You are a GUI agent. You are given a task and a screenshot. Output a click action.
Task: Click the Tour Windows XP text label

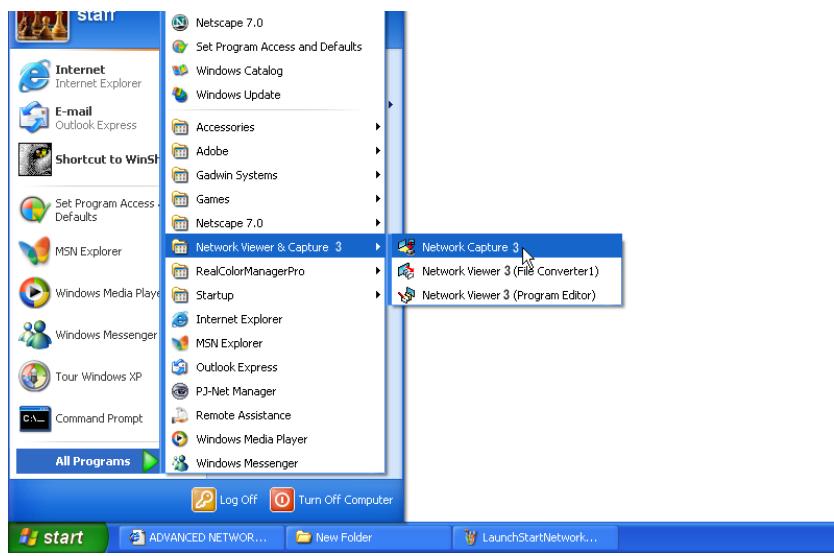98,376
